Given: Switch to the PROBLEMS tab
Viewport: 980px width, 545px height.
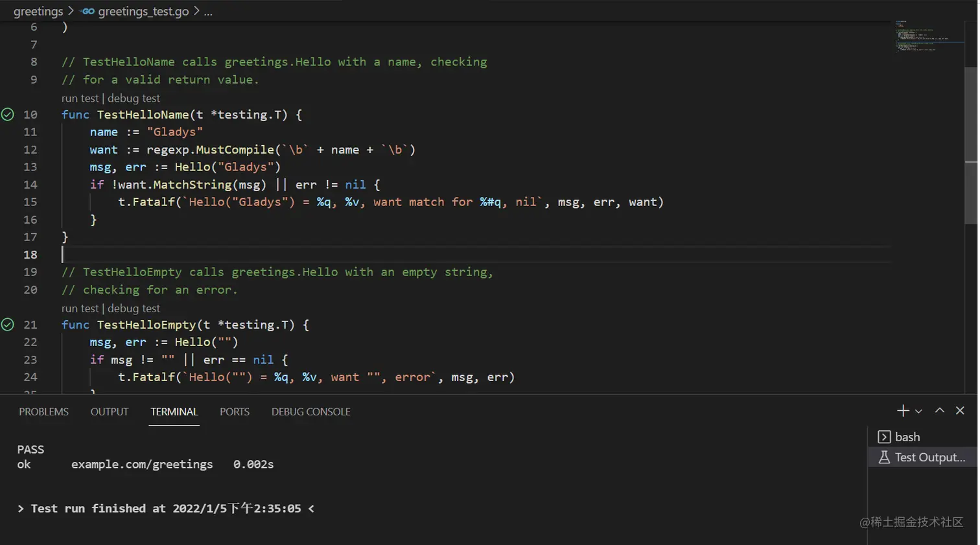Looking at the screenshot, I should coord(43,412).
